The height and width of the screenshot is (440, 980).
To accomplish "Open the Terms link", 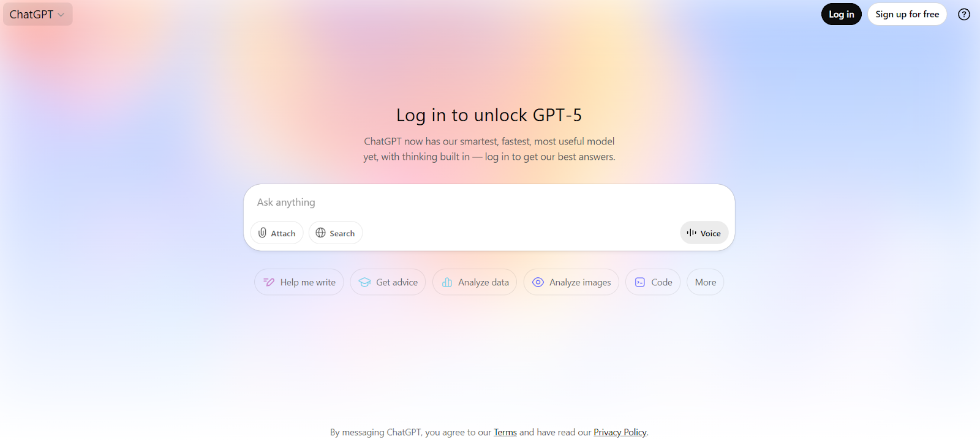I will coord(505,432).
